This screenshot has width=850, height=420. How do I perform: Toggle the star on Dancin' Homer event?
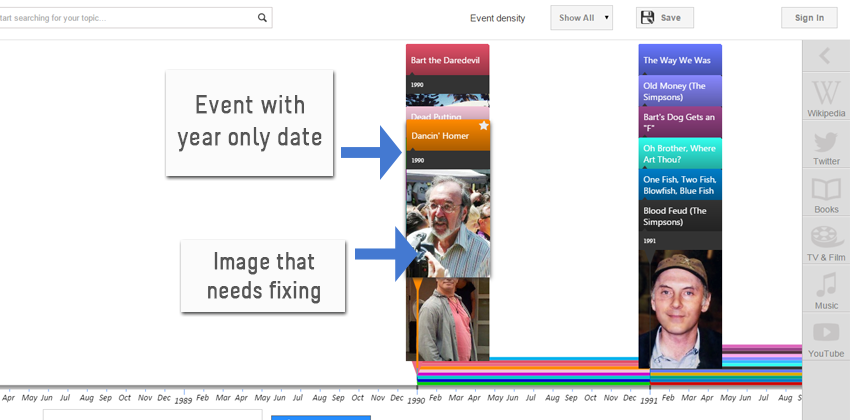point(483,127)
